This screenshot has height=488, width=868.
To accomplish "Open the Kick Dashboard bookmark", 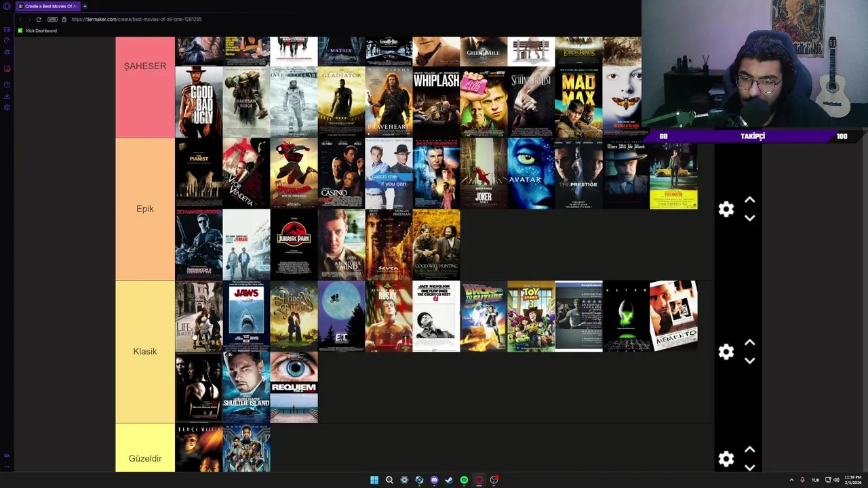I will [x=37, y=30].
